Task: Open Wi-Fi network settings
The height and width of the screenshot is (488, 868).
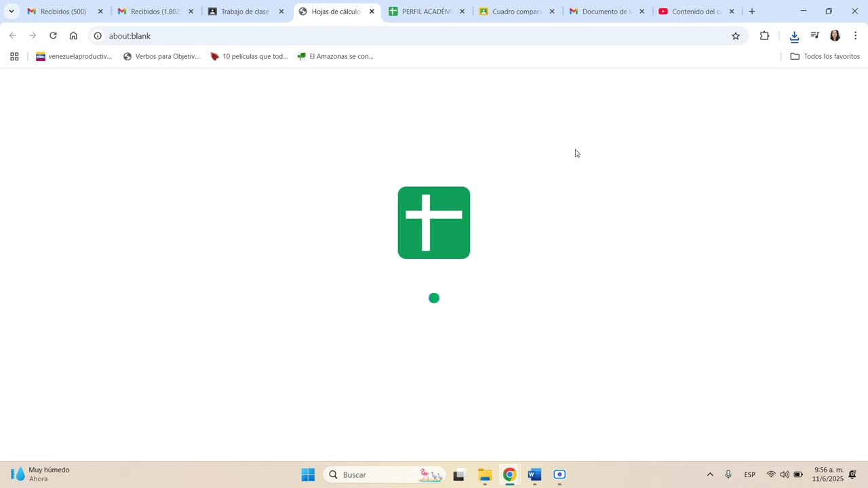Action: pyautogui.click(x=771, y=474)
